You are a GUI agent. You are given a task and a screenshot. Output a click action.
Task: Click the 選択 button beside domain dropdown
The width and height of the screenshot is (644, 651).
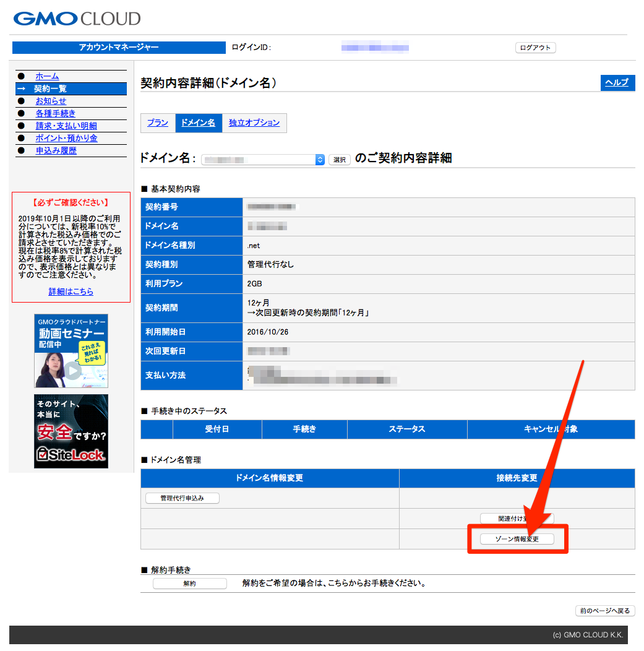point(339,160)
